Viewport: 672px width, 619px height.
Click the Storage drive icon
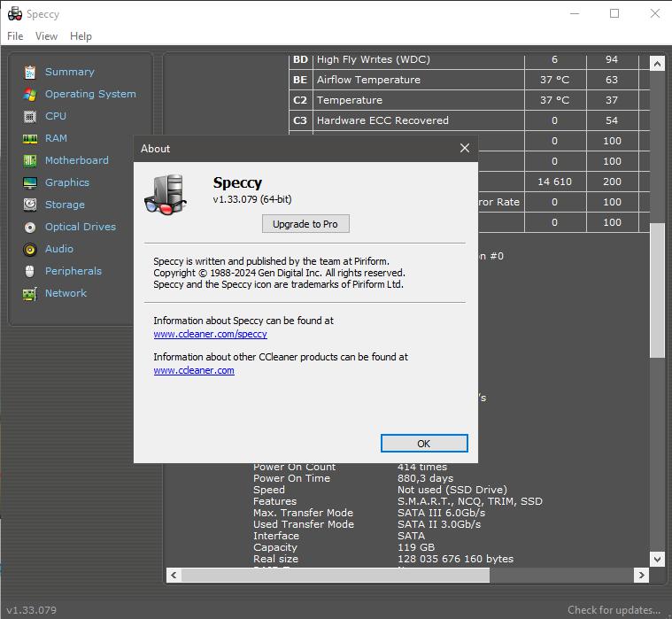pos(30,205)
